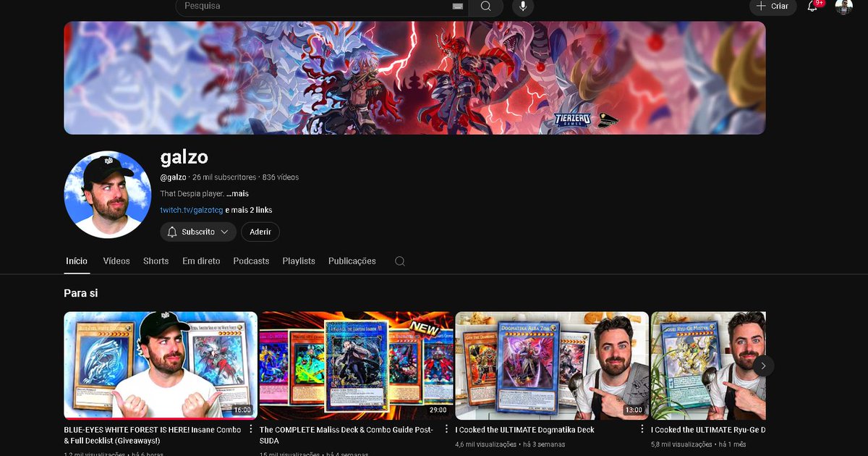Click the Aderir membership button

pyautogui.click(x=260, y=232)
